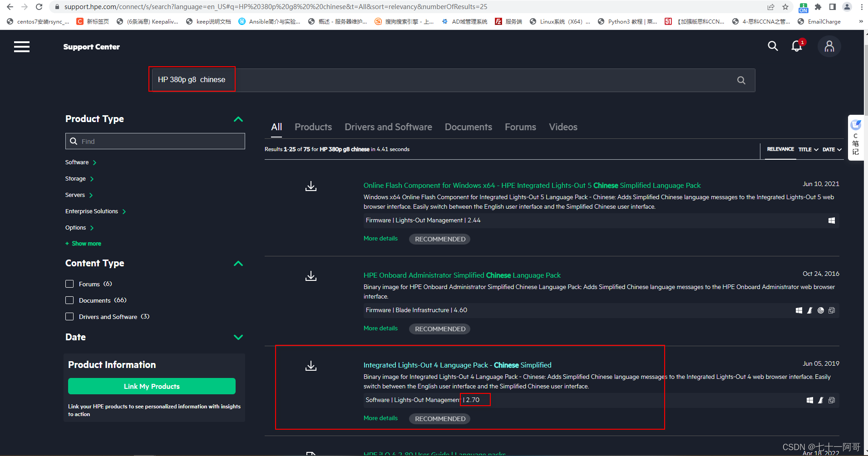Screen dimensions: 868x456
Task: Sort results by Relevance
Action: [780, 149]
